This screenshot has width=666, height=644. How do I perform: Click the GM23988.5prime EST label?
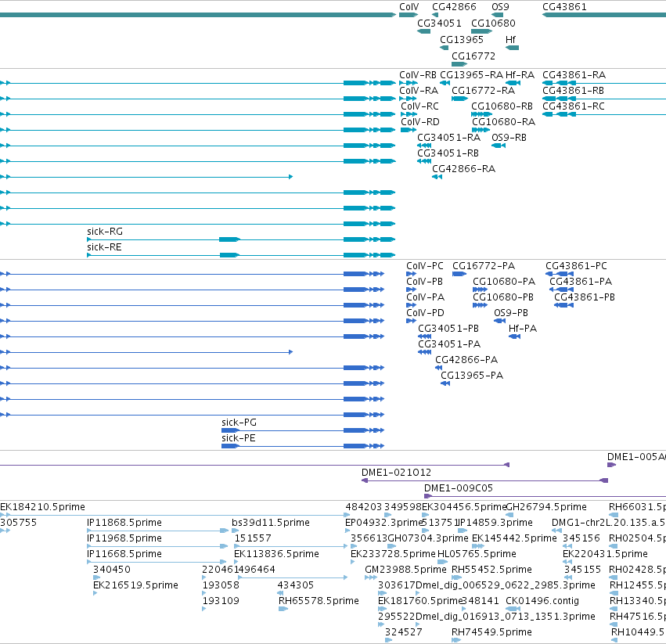pyautogui.click(x=405, y=570)
